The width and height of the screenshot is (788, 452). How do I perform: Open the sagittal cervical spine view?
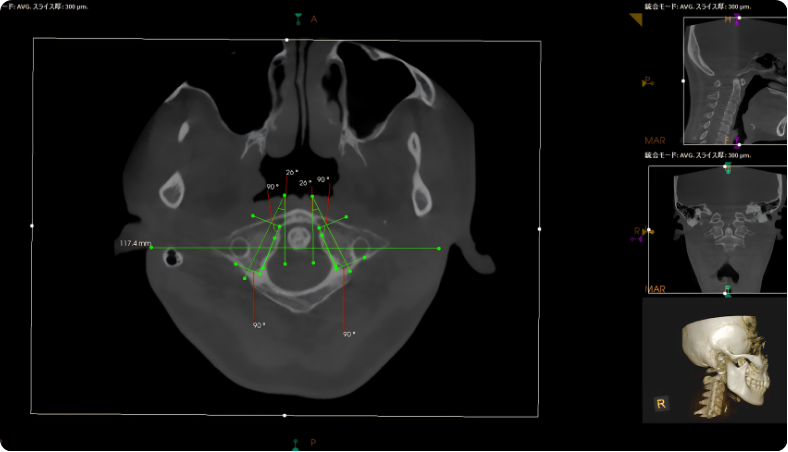(x=735, y=80)
